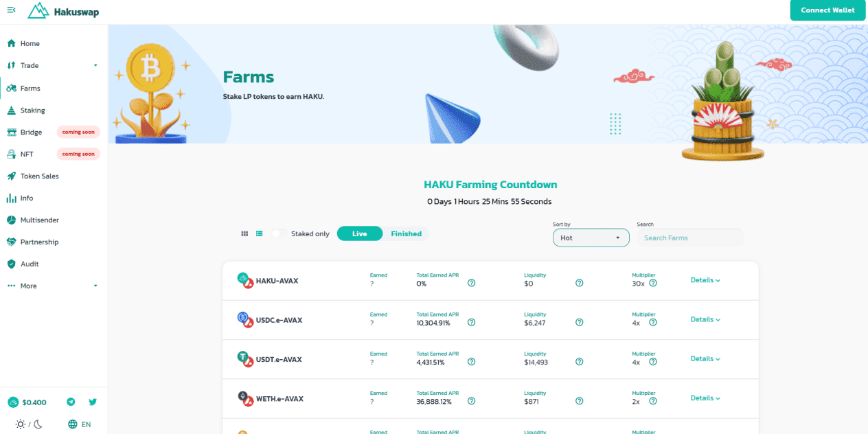
Task: Click the $6,247 liquidity value
Action: 534,323
